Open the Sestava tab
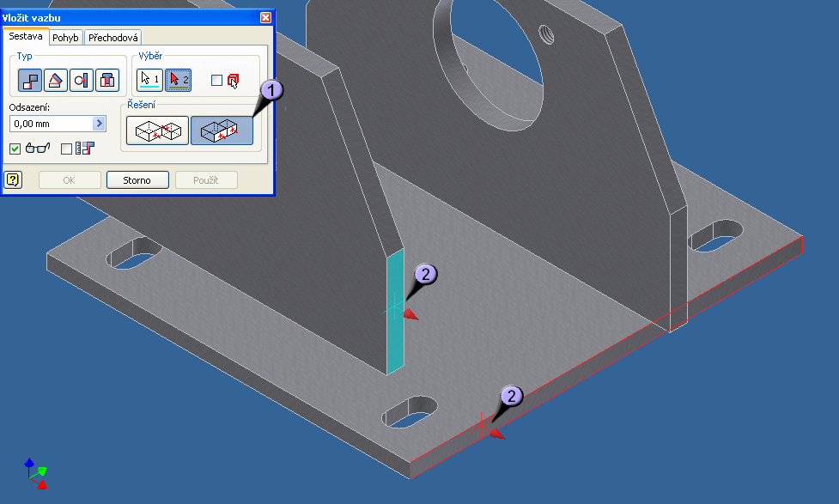 coord(25,37)
